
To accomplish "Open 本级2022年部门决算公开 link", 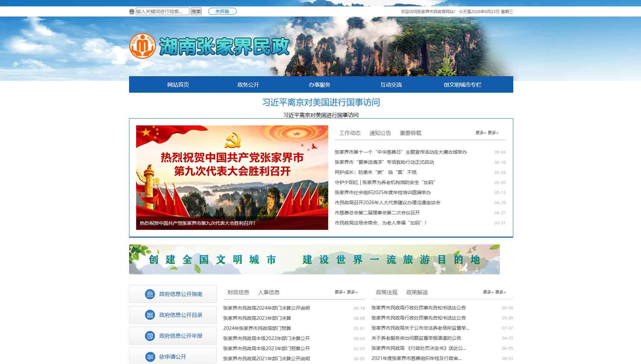I will pos(266,338).
